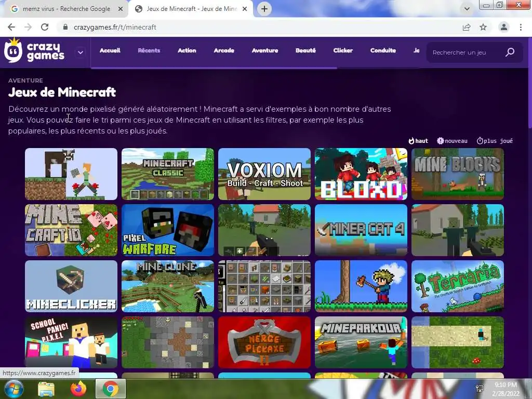532x399 pixels.
Task: Open the Aventure category
Action: [265, 50]
